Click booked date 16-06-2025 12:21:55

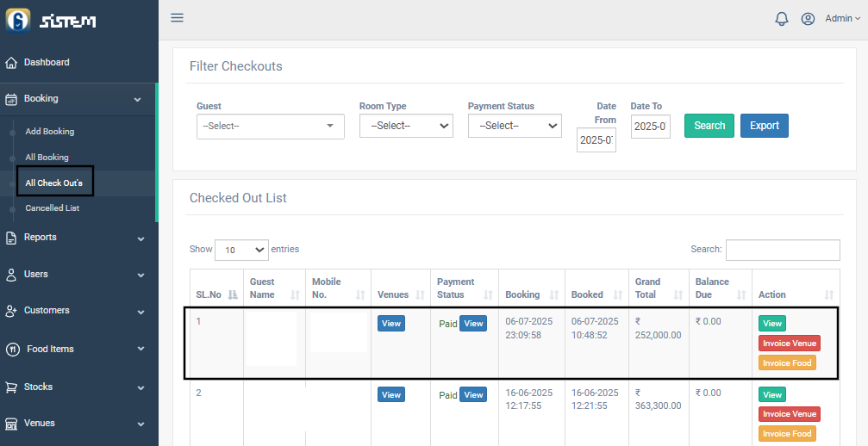595,399
